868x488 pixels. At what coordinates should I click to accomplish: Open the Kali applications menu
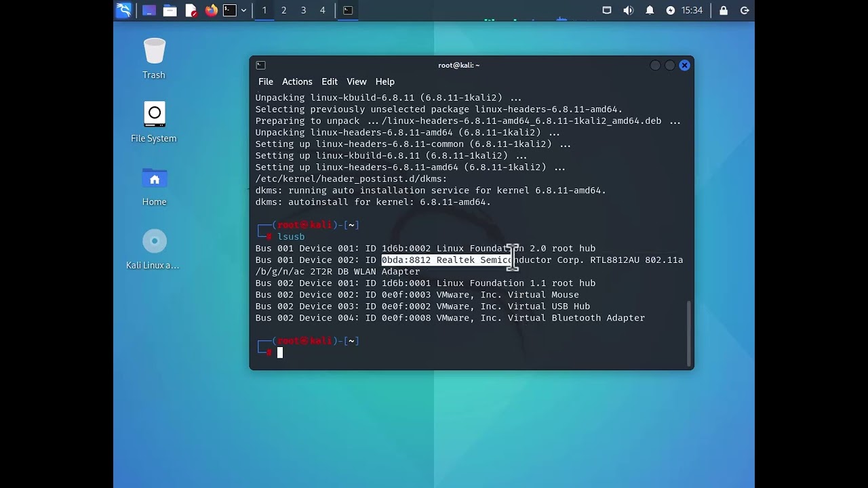click(123, 10)
